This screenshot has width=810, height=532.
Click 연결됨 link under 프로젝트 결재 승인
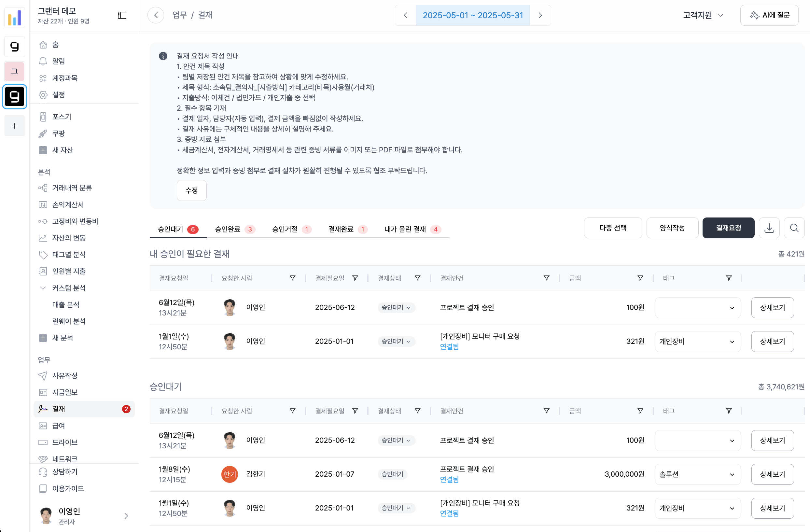[x=449, y=479]
